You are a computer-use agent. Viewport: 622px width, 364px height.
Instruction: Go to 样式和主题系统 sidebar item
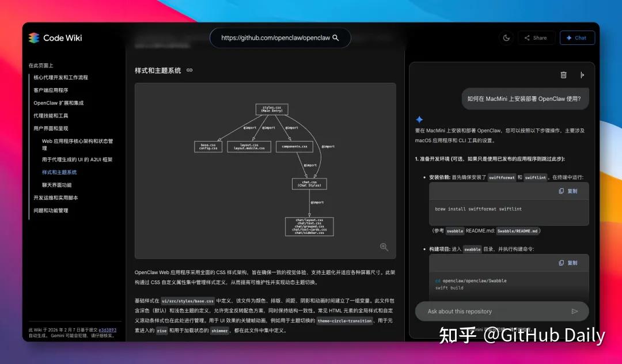(x=59, y=172)
